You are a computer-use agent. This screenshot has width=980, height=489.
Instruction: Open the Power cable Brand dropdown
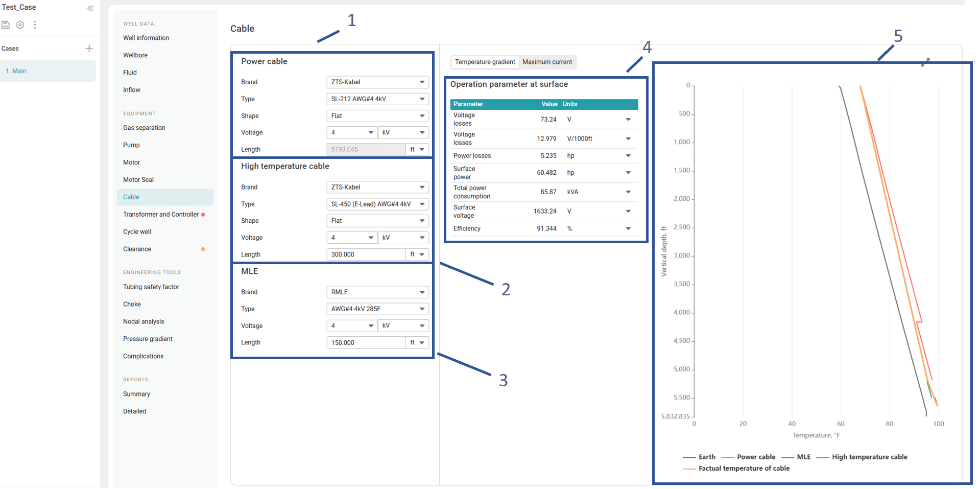click(377, 82)
